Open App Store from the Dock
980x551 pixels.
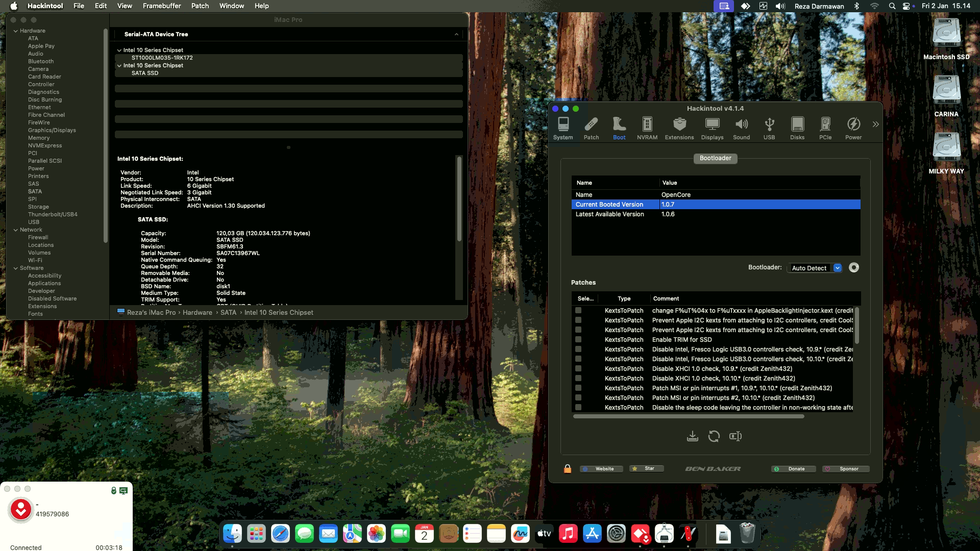[592, 534]
